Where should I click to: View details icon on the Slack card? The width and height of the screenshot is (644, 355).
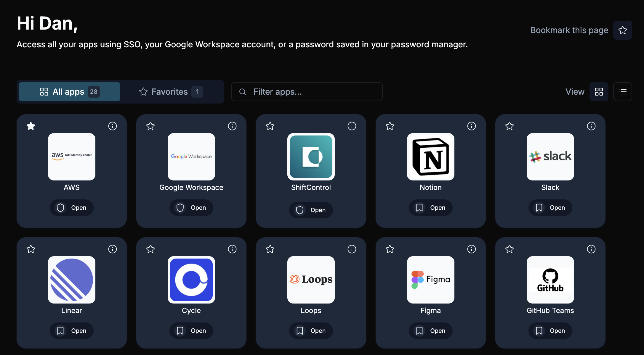(x=591, y=126)
